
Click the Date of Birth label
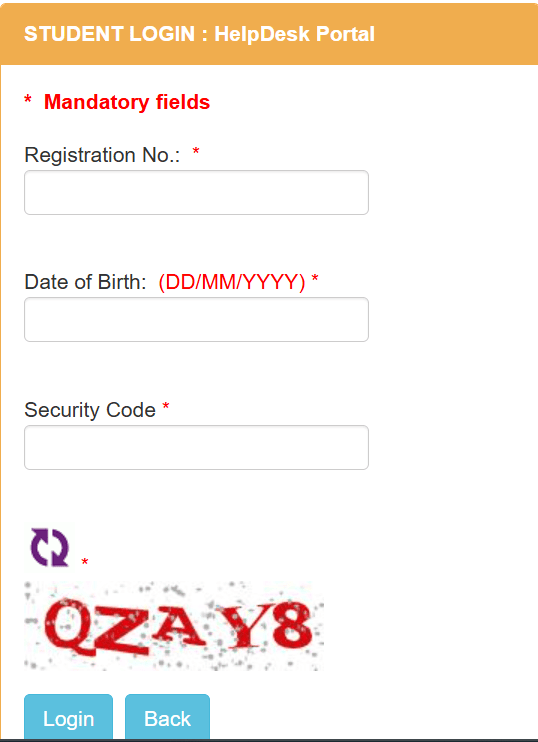click(85, 282)
